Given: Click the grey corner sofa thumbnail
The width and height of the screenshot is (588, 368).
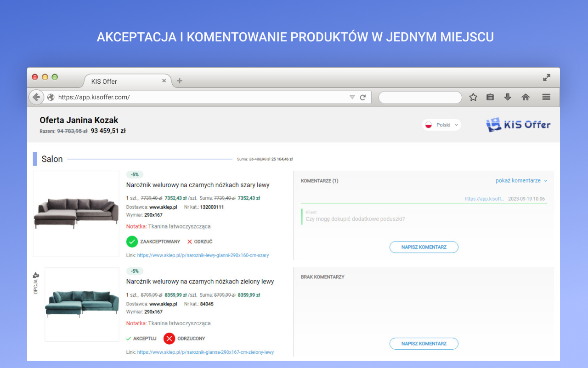Looking at the screenshot, I should [76, 213].
